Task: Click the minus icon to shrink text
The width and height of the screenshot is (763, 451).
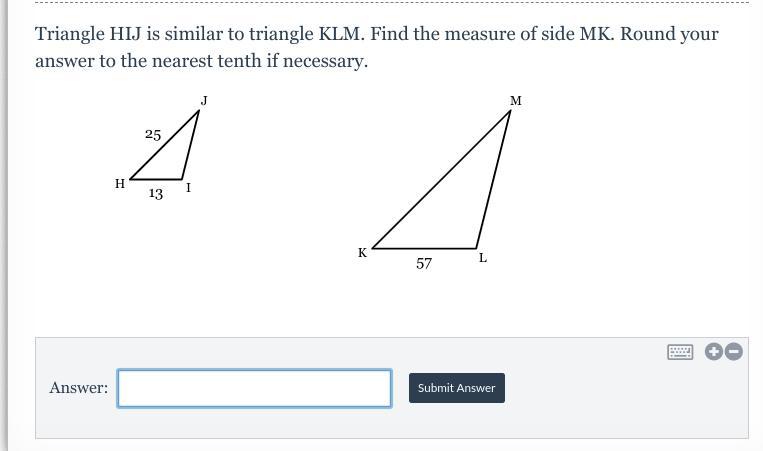Action: pyautogui.click(x=734, y=351)
